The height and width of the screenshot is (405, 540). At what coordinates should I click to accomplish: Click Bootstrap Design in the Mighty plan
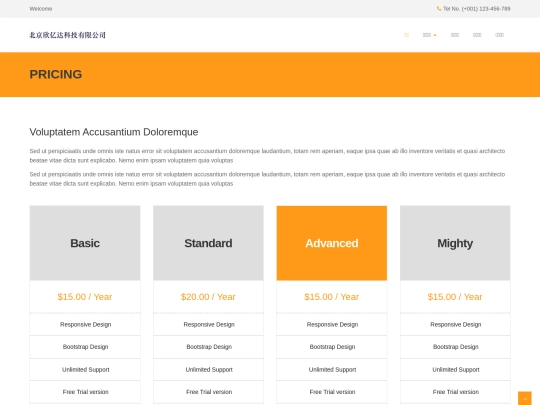[456, 347]
